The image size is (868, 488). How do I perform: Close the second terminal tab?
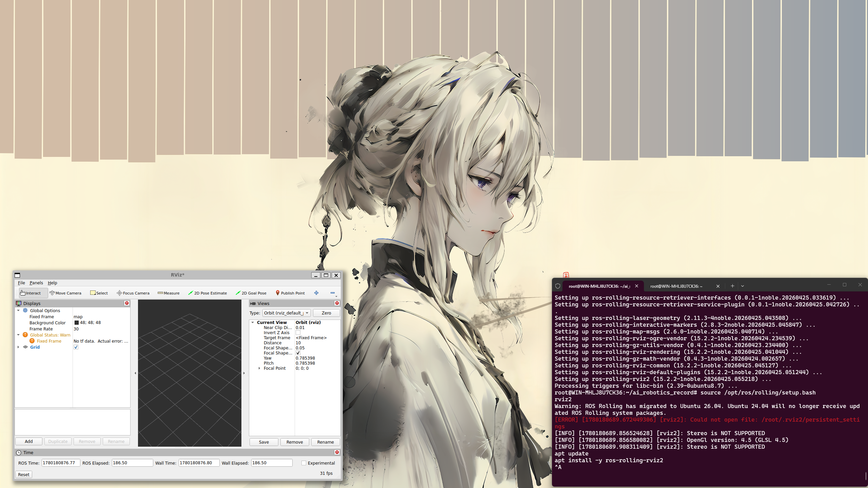(x=718, y=286)
